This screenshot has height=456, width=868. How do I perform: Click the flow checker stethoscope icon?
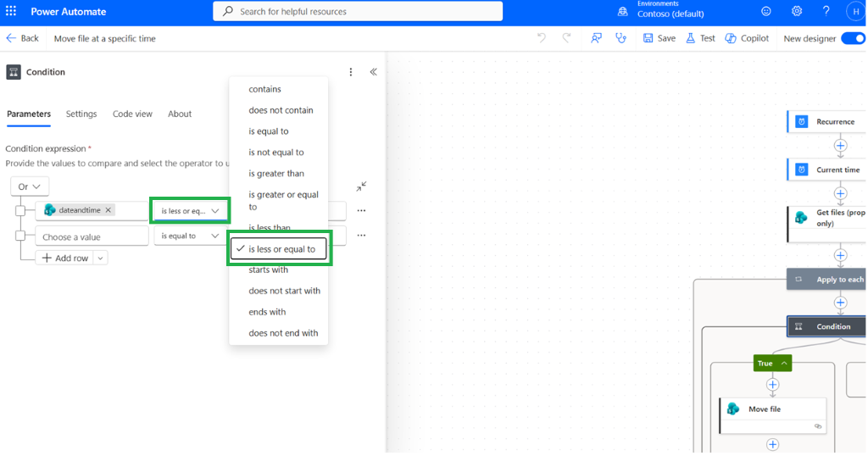pyautogui.click(x=620, y=38)
